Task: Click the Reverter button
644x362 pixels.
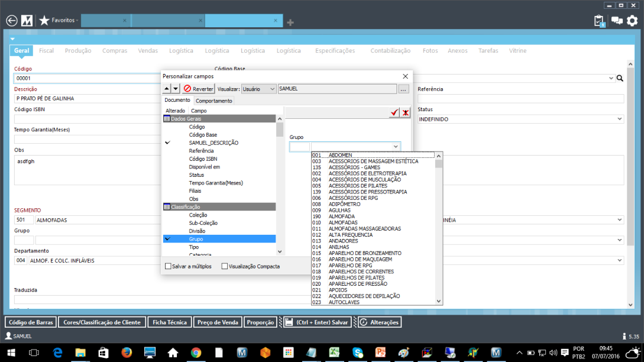Action: pos(198,89)
